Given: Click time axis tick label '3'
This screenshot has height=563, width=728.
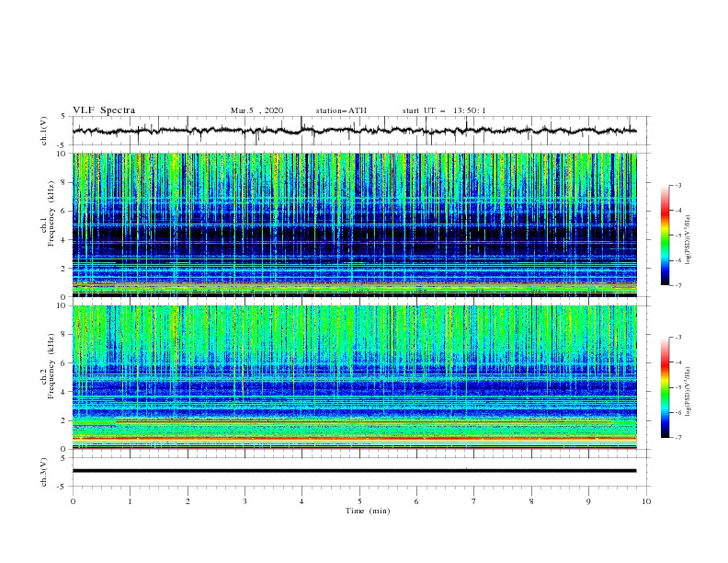Looking at the screenshot, I should point(245,501).
